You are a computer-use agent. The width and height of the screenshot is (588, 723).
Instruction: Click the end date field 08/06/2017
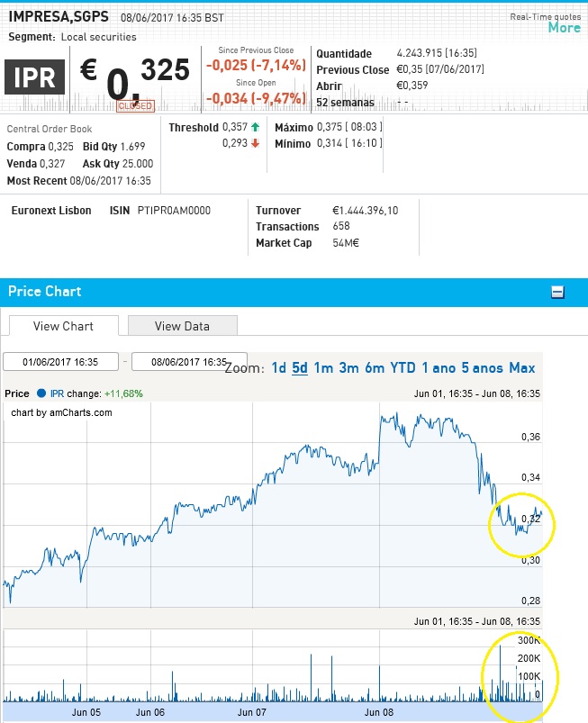pyautogui.click(x=189, y=362)
